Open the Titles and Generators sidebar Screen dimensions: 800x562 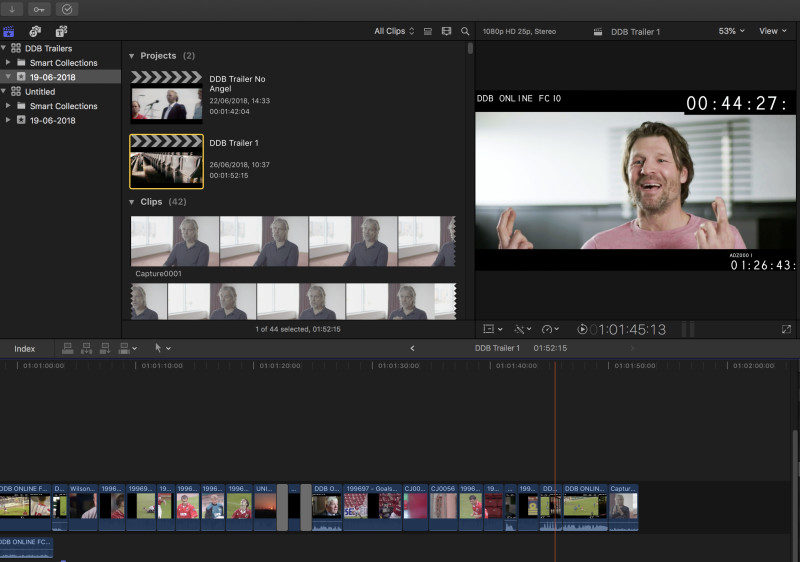tap(61, 32)
